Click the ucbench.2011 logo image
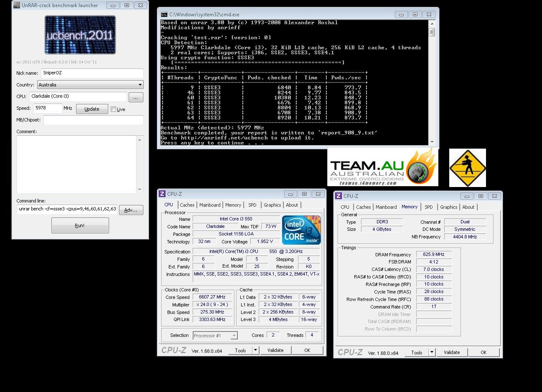The height and width of the screenshot is (392, 542). pos(80,35)
